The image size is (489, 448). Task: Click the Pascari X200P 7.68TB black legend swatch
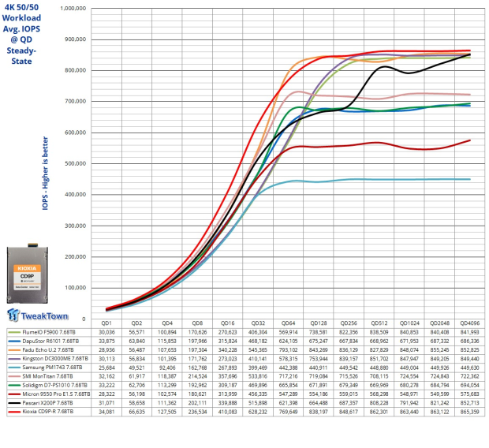coord(14,403)
